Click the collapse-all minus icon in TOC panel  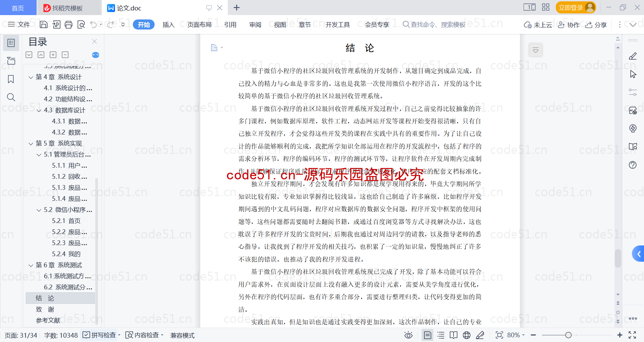click(65, 55)
